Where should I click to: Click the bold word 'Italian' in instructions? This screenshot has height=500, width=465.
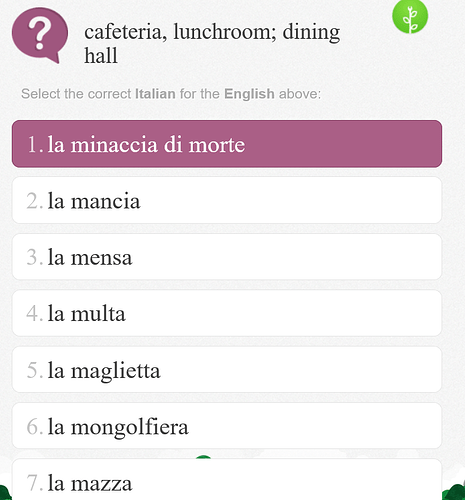[x=155, y=94]
